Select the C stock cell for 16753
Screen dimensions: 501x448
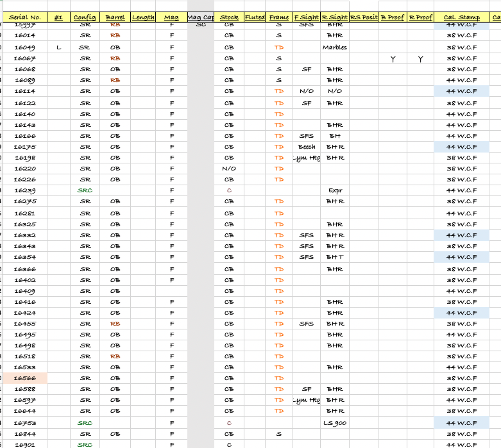(229, 423)
